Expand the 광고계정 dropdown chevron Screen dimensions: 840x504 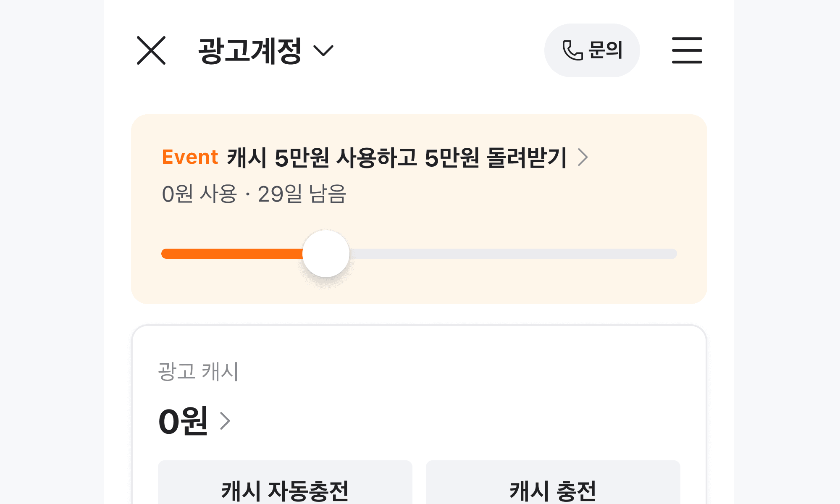323,51
